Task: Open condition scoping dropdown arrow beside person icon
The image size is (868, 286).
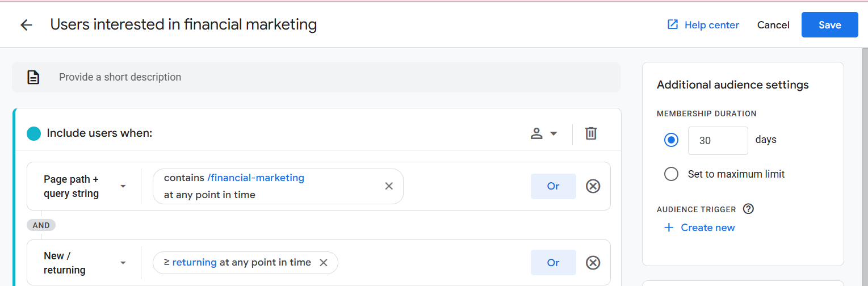Action: pyautogui.click(x=553, y=134)
